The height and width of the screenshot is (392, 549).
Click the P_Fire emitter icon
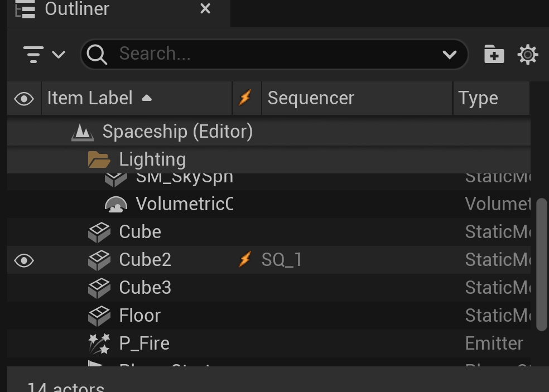pyautogui.click(x=99, y=343)
